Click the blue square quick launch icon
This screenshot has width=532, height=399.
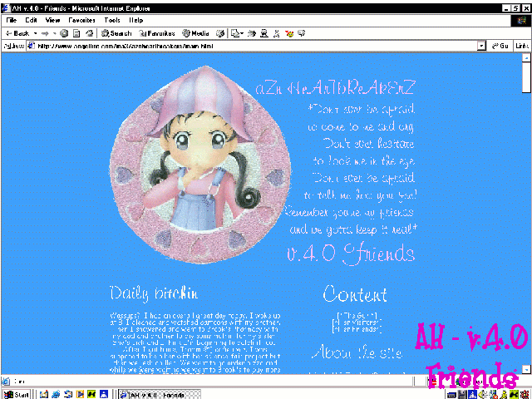(104, 394)
